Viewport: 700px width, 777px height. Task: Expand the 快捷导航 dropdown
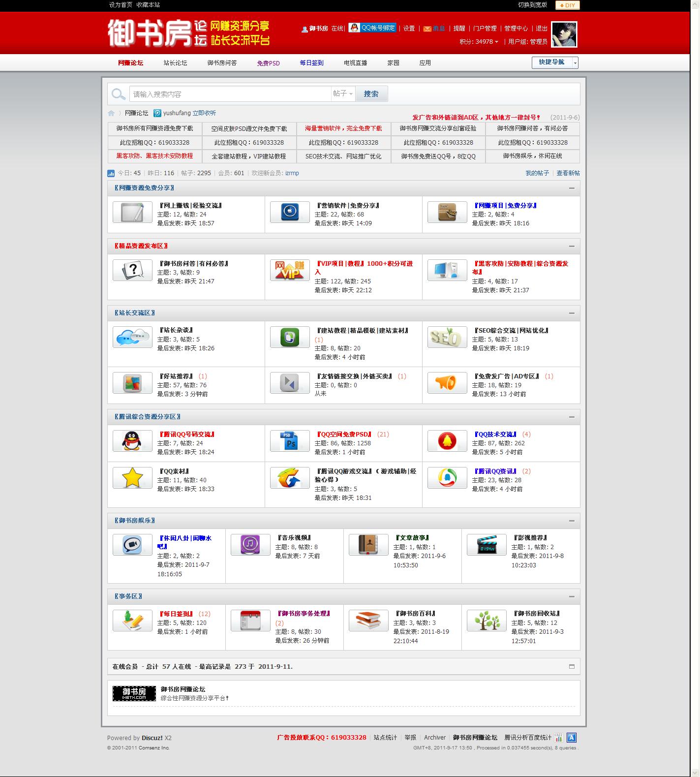click(555, 62)
